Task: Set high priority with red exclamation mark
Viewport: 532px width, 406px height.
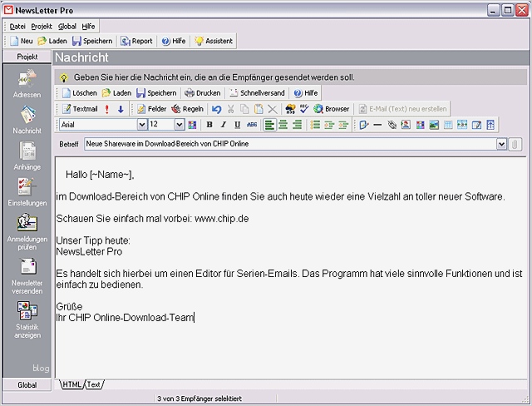Action: pyautogui.click(x=107, y=109)
